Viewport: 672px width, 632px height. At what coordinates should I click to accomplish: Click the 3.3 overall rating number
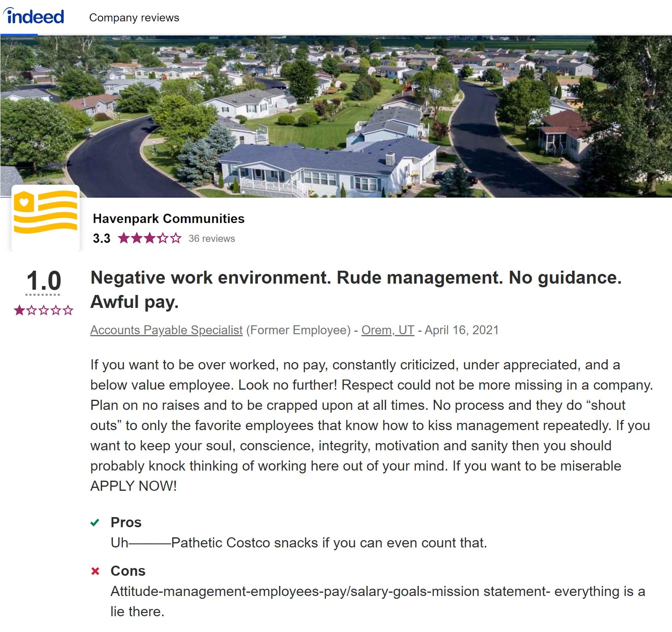point(102,238)
